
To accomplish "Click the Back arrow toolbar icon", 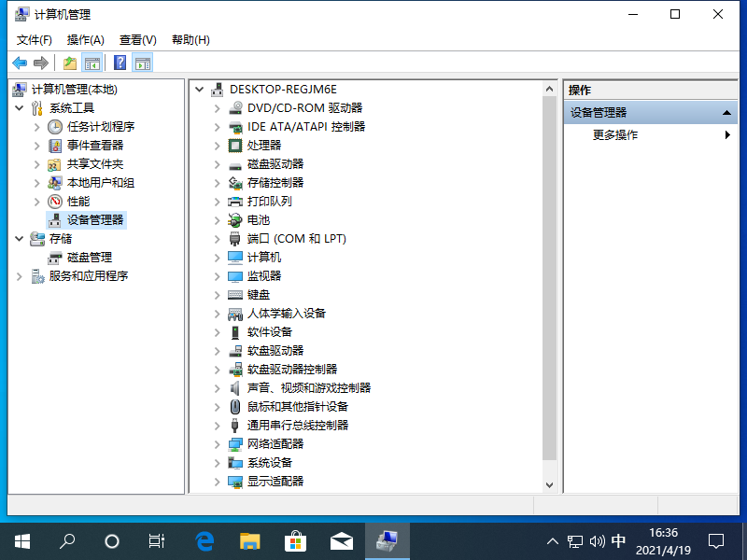I will [20, 63].
